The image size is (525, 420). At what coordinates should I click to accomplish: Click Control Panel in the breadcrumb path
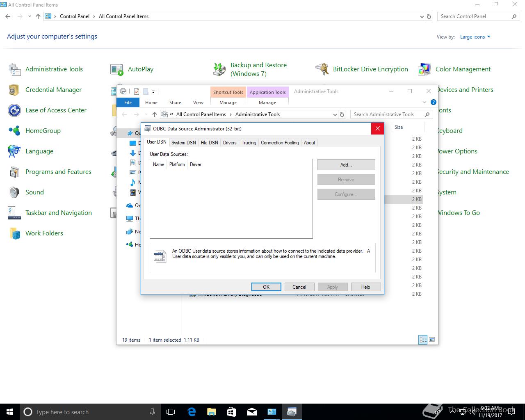(75, 16)
